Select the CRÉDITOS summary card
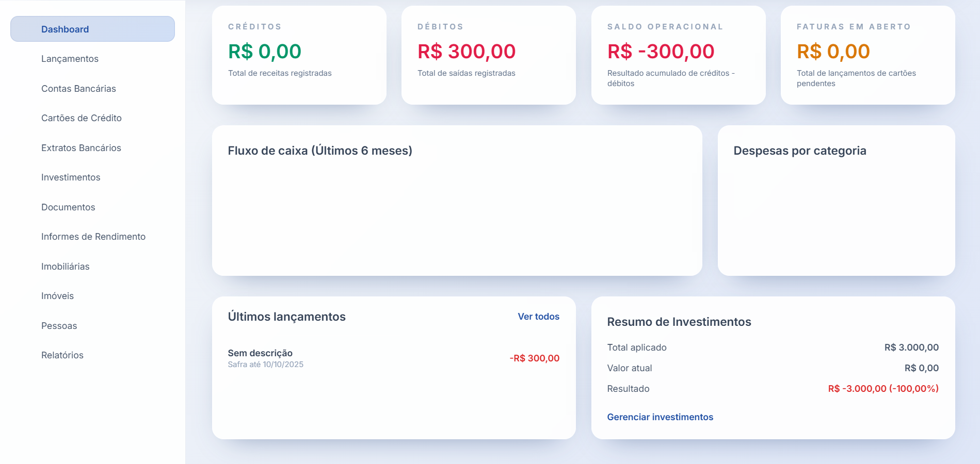The width and height of the screenshot is (980, 464). point(299,55)
